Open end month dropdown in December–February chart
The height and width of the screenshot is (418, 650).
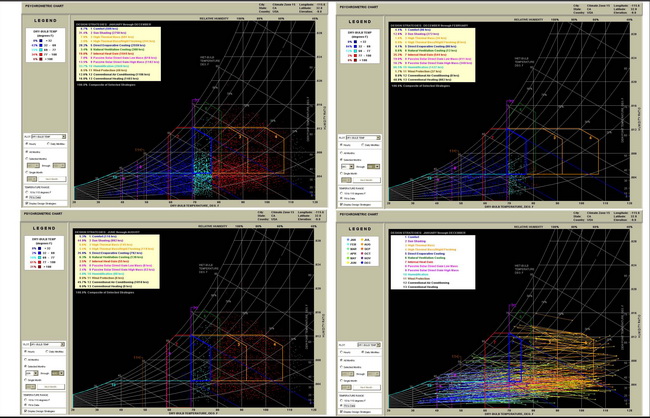click(x=374, y=167)
